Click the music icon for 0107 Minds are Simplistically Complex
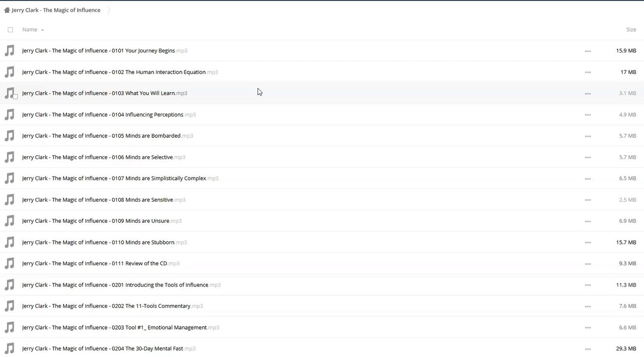This screenshot has width=644, height=357. tap(9, 178)
